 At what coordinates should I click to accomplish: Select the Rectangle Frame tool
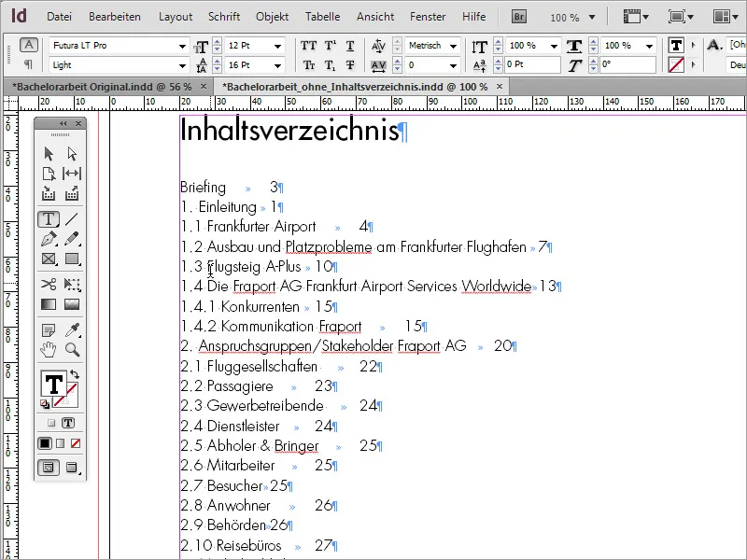click(x=49, y=259)
